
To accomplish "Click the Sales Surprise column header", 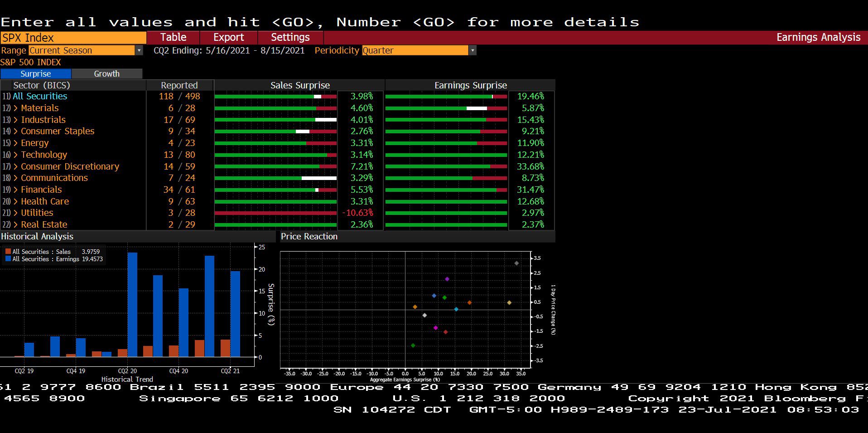I will (300, 85).
